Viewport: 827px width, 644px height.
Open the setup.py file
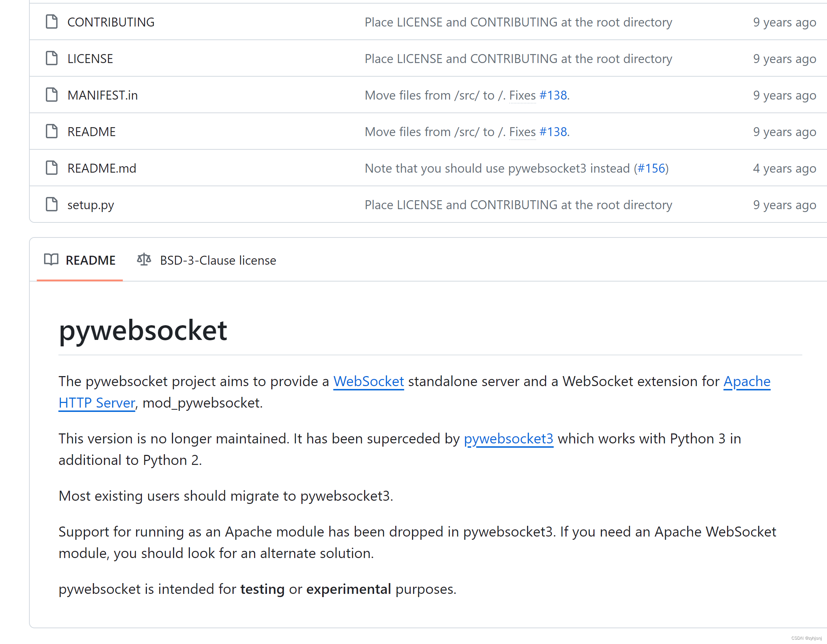(91, 205)
